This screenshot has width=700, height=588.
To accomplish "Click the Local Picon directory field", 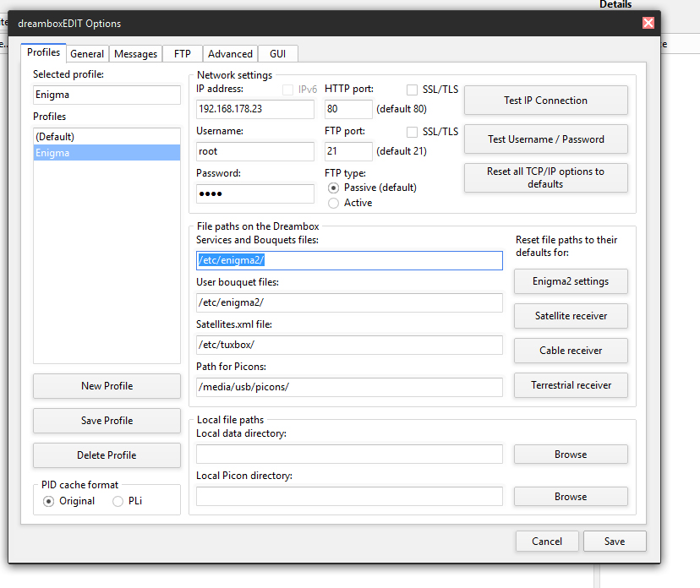I will pos(349,496).
